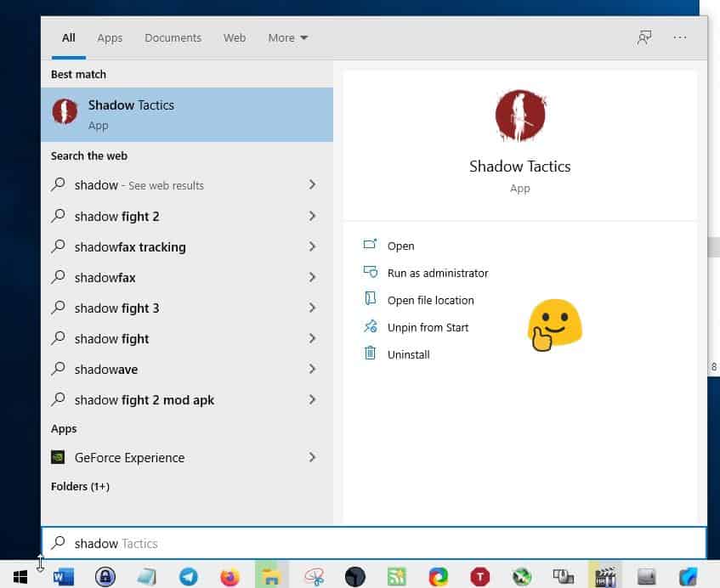Open the padlock app on taskbar
The width and height of the screenshot is (720, 588).
click(x=105, y=576)
